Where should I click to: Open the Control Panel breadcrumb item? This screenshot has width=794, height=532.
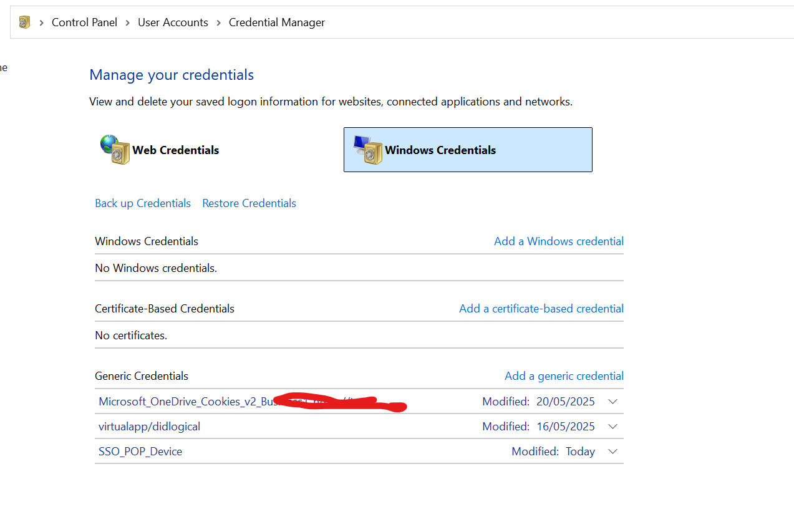point(84,22)
